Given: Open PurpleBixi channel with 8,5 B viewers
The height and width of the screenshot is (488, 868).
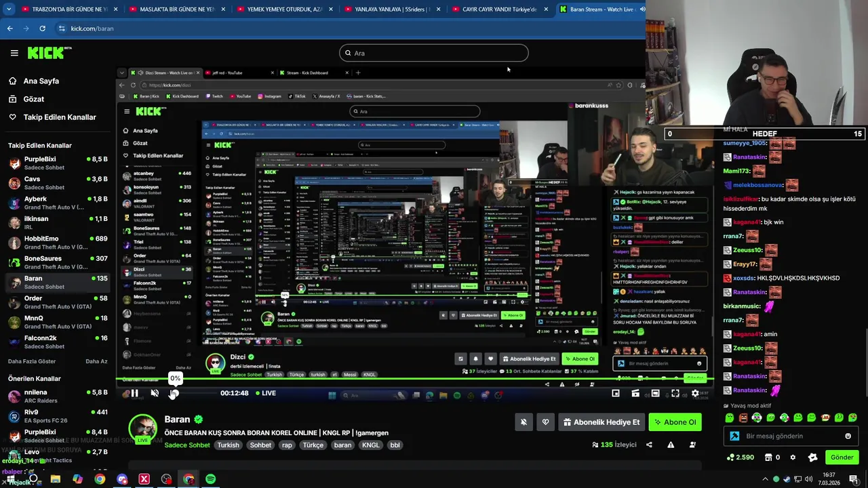Looking at the screenshot, I should 58,163.
